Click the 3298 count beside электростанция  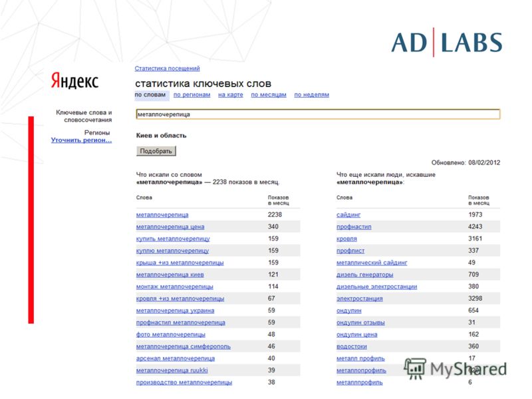[x=475, y=299]
